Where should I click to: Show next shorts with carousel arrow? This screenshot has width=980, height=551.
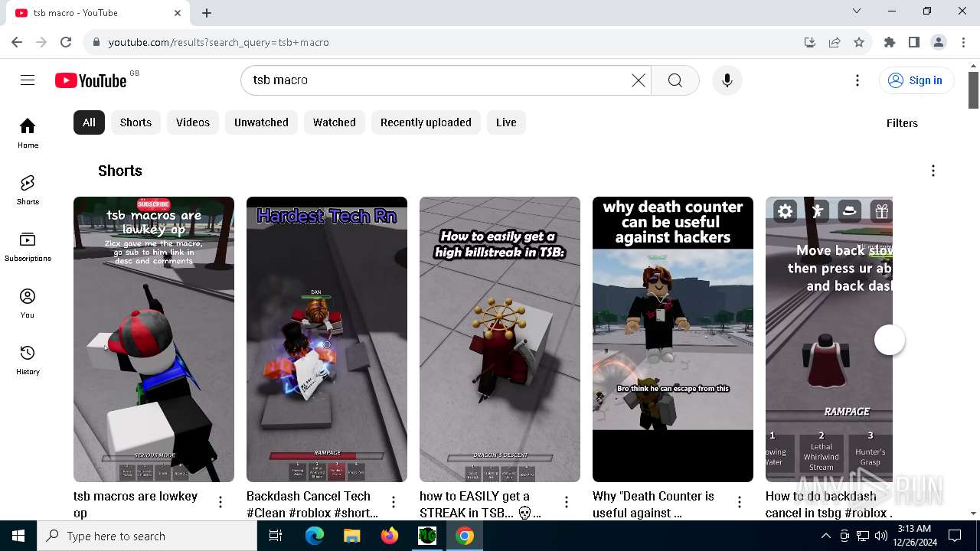890,340
